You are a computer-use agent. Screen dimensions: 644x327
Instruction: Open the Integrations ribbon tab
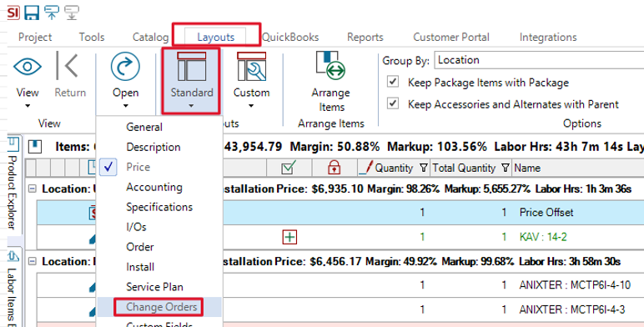pyautogui.click(x=548, y=37)
